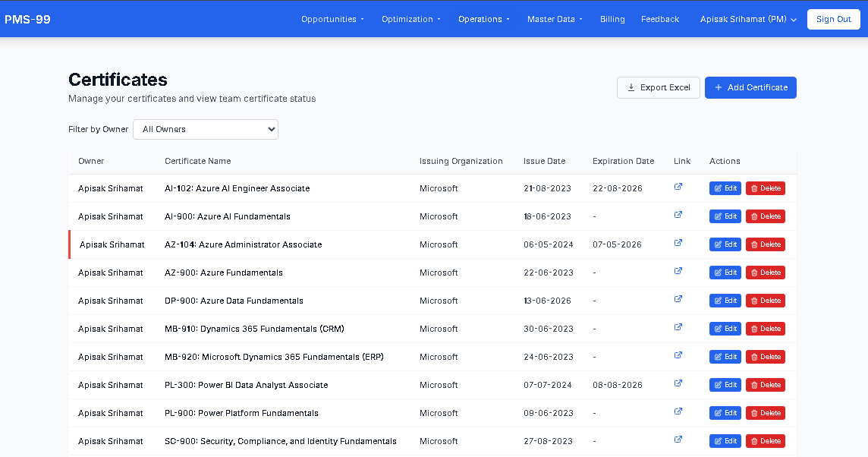This screenshot has height=457, width=868.
Task: Expand the Filter by Owner dropdown
Action: coord(206,129)
